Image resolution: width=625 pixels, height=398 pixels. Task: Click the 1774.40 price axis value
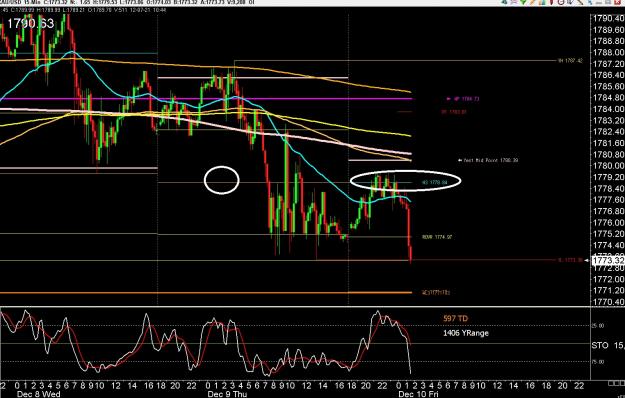[608, 245]
